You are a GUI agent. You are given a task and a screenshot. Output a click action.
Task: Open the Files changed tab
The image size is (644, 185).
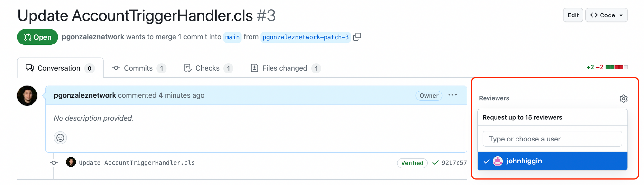[x=286, y=68]
